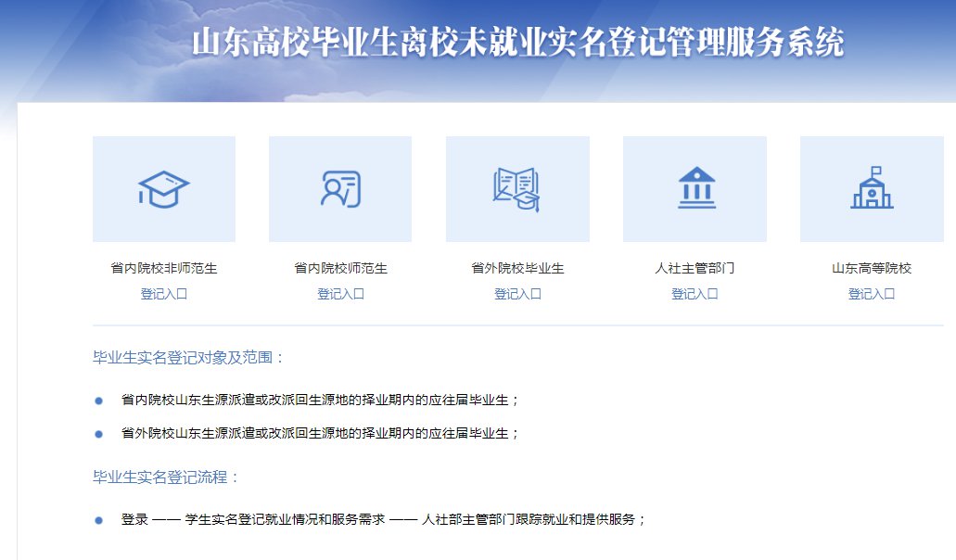
Task: Open 登记入口 link under 人社主管部门
Action: click(x=695, y=294)
